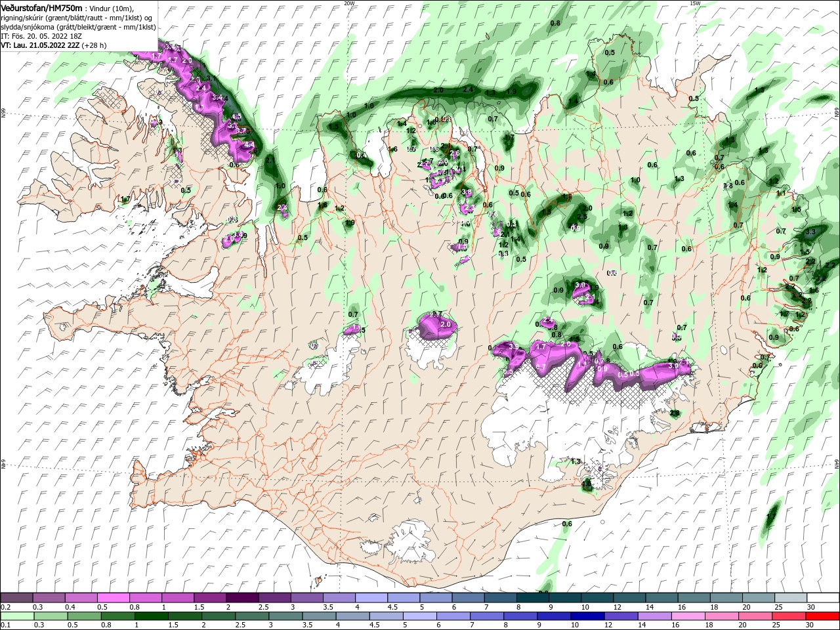Screen dimensions: 840x630
Task: Pick the bright pink 0.5 snow scale swatch
Action: pos(114,598)
